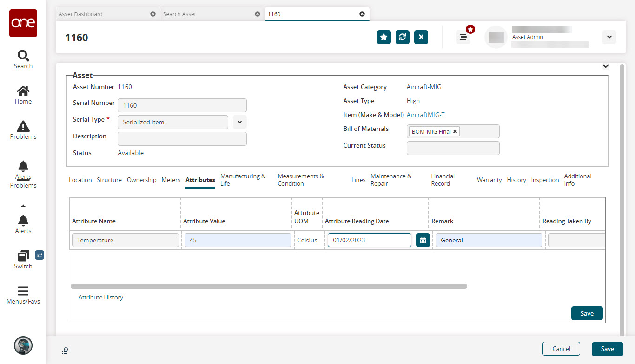Viewport: 635px width, 364px height.
Task: Expand the Serial Type dropdown
Action: pos(239,122)
